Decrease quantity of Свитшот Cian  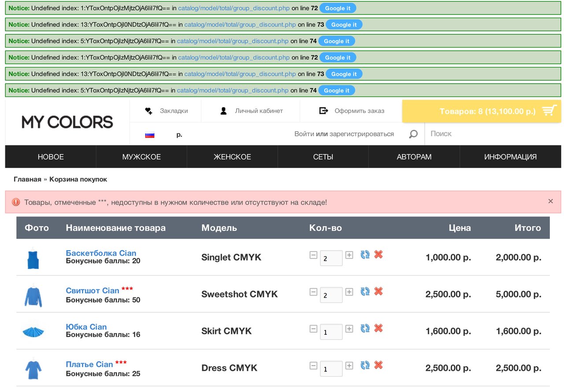(313, 292)
